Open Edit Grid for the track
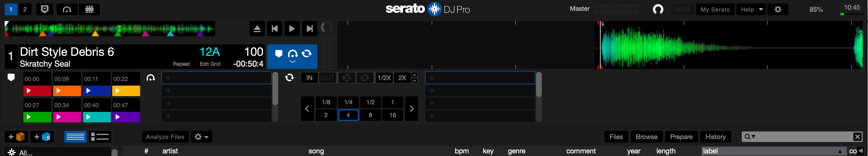 click(210, 64)
